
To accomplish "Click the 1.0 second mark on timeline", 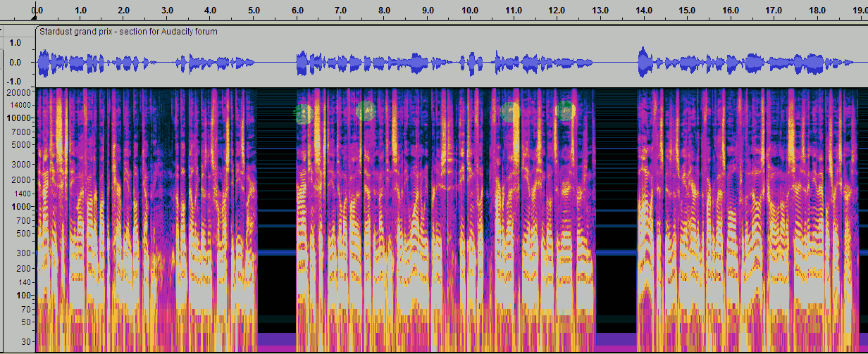I will (x=80, y=11).
